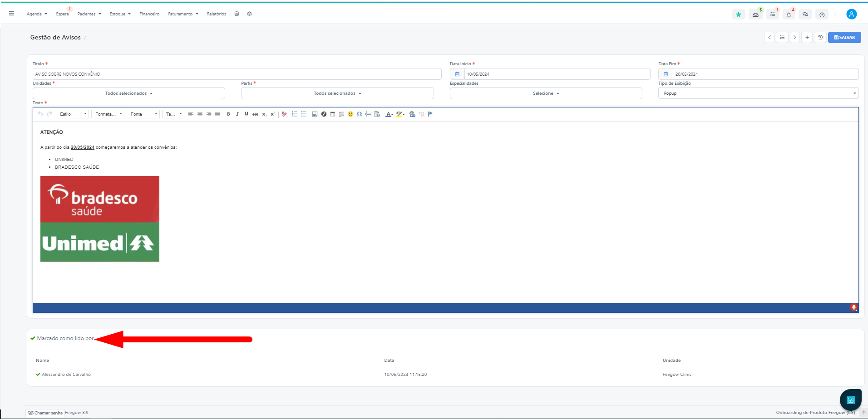This screenshot has height=419, width=868.
Task: Open the notices list view button
Action: [782, 38]
